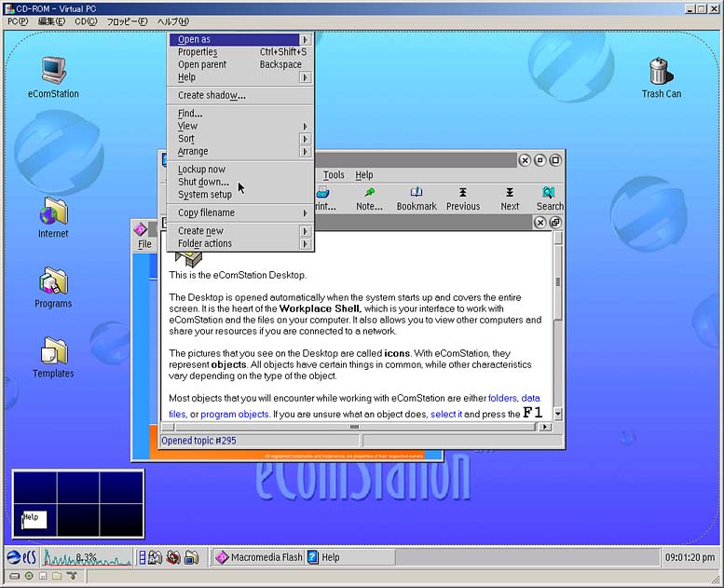Click the Print icon in Help toolbar
The width and height of the screenshot is (724, 588).
(322, 192)
